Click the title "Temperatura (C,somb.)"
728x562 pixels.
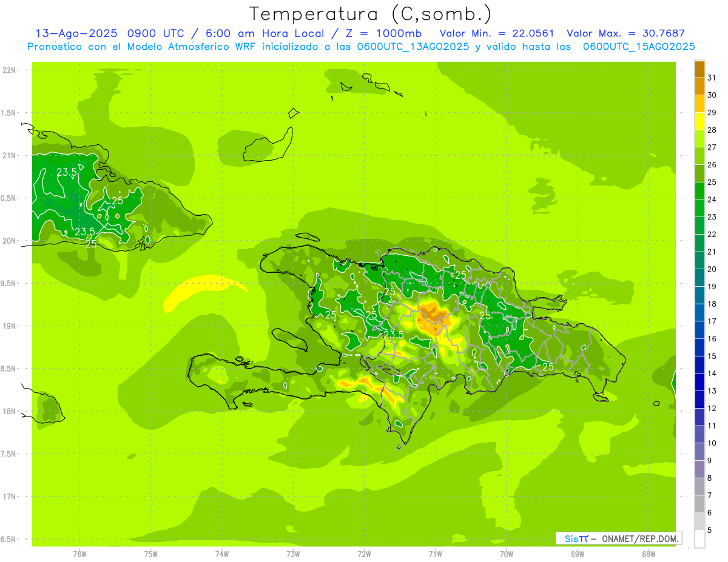tap(371, 14)
